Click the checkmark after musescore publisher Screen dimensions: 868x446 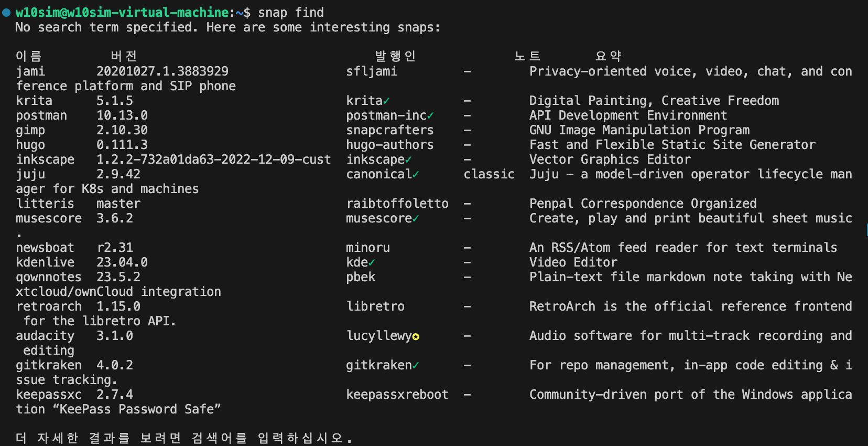click(416, 218)
